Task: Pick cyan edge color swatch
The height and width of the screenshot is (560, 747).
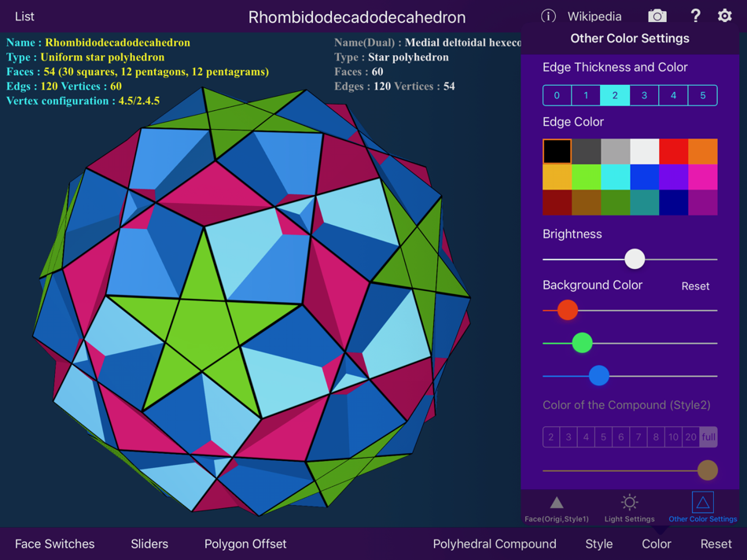Action: coord(616,177)
